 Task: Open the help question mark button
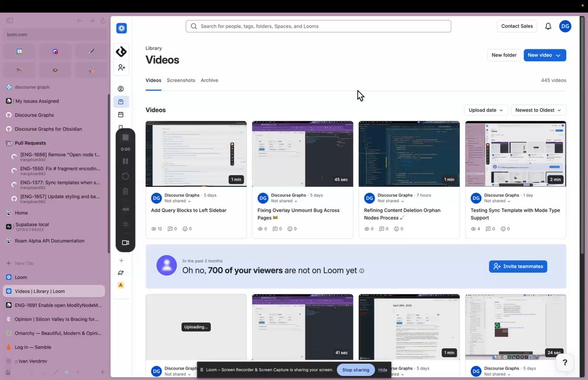point(565,363)
